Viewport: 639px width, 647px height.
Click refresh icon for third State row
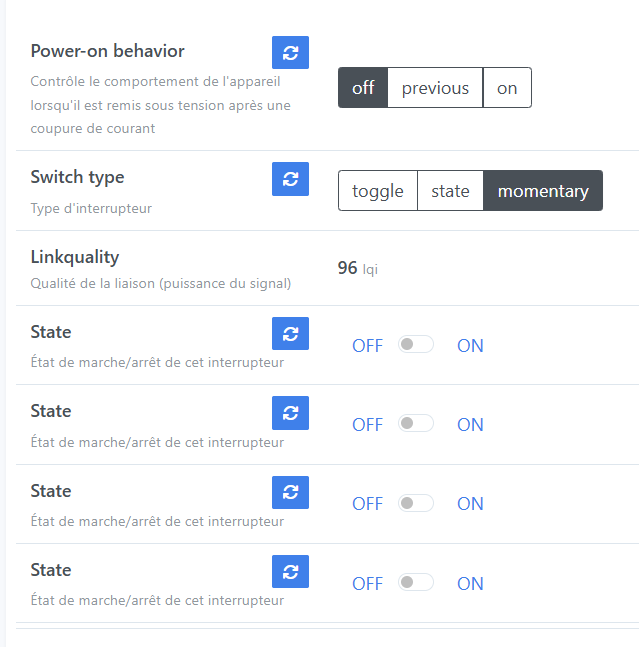click(290, 492)
